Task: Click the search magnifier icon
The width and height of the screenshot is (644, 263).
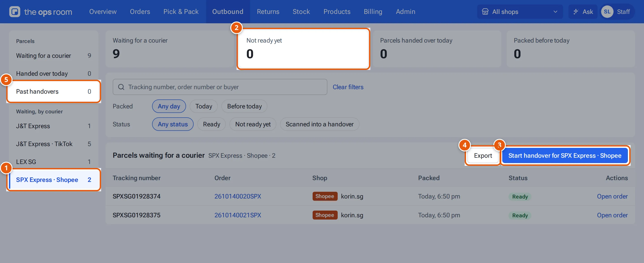Action: (121, 87)
